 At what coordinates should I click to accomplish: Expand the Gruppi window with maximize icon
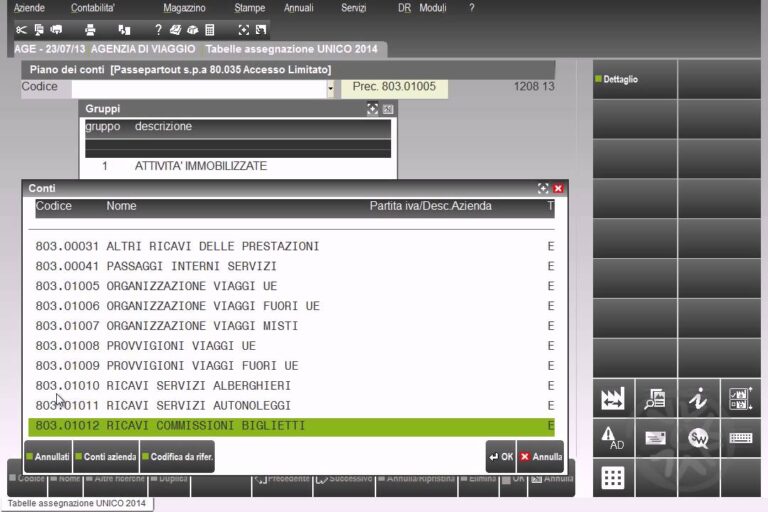pyautogui.click(x=372, y=109)
